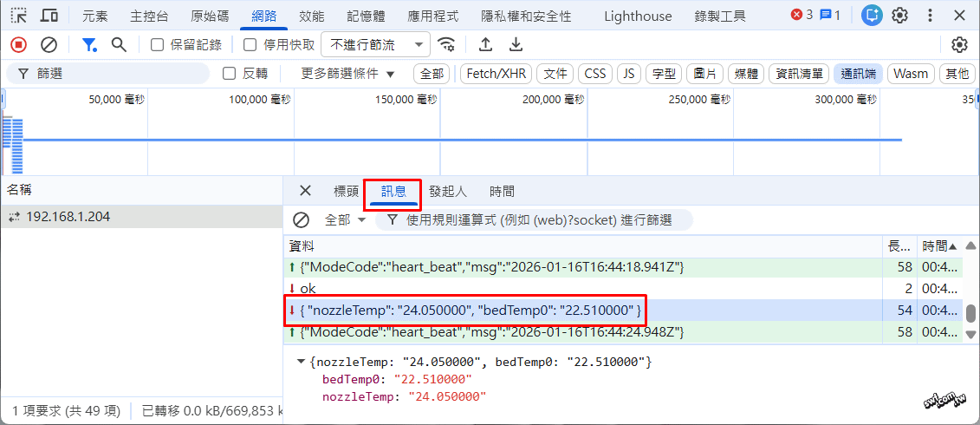Viewport: 980px width, 425px height.
Task: Filter requests by 全部 type
Action: pos(432,74)
